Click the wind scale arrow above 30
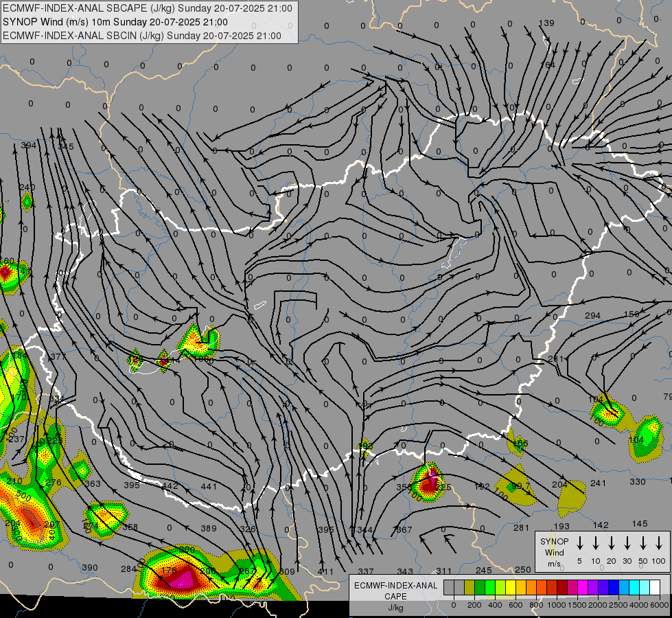 [x=627, y=542]
